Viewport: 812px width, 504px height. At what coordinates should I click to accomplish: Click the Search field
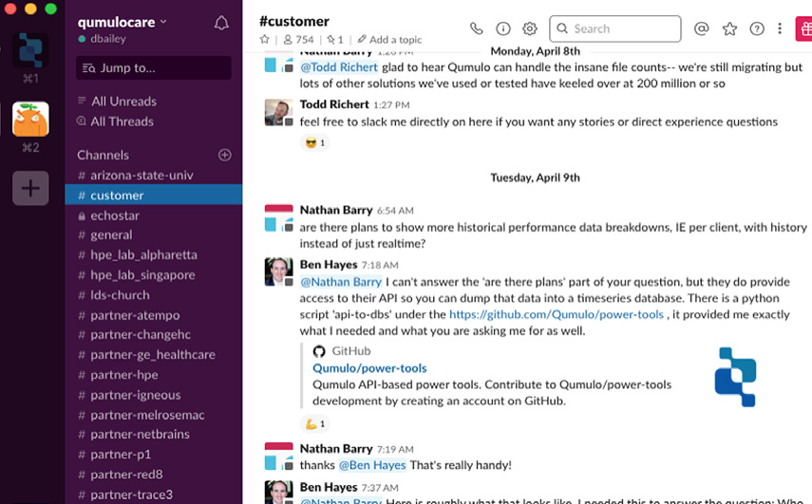click(614, 28)
